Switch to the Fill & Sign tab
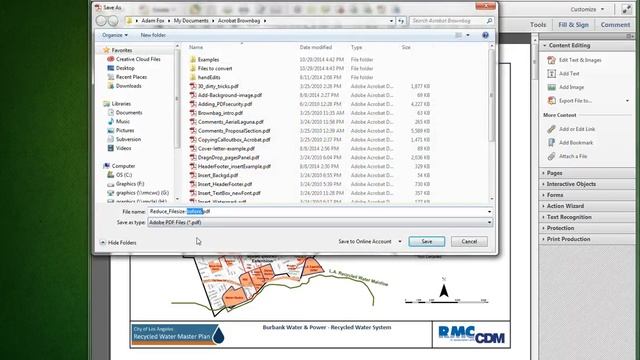 (573, 25)
